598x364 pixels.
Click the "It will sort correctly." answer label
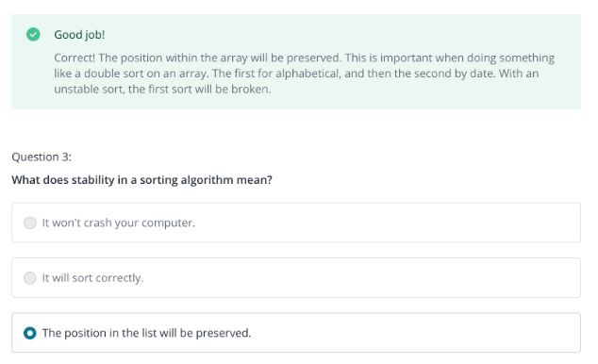[x=92, y=278]
